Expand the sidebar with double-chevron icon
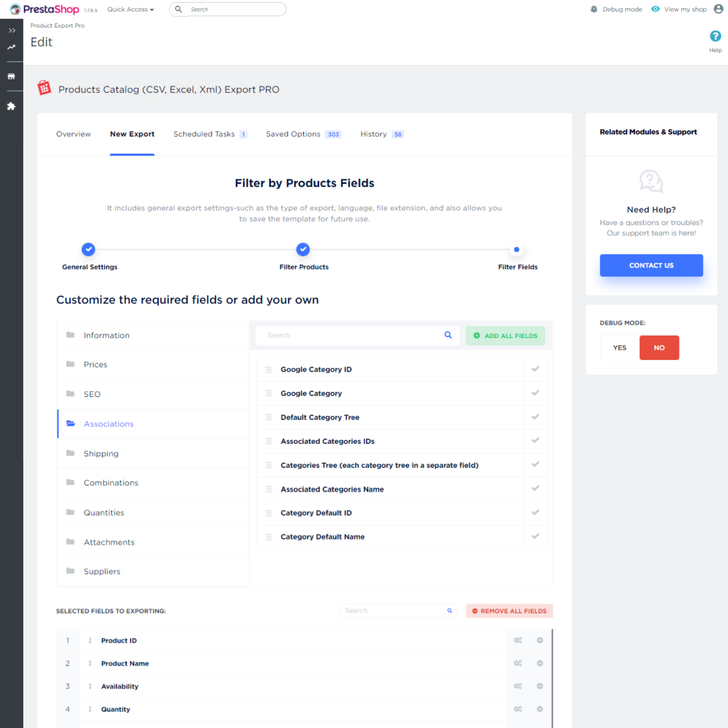This screenshot has height=728, width=728. pos(12,31)
